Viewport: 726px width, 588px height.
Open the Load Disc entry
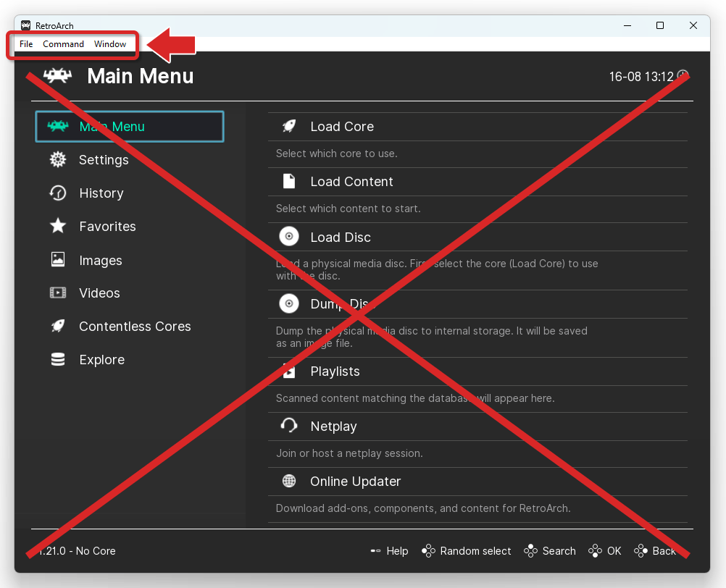click(477, 237)
